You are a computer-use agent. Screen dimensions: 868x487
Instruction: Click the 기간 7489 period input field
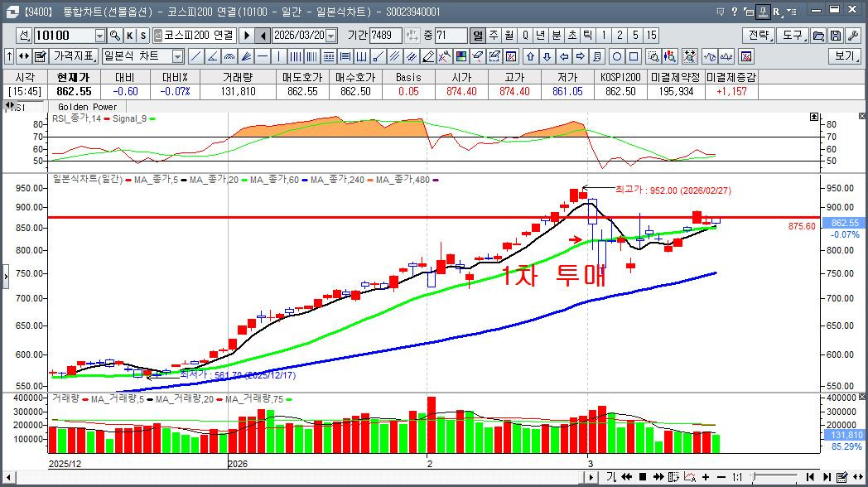click(385, 36)
